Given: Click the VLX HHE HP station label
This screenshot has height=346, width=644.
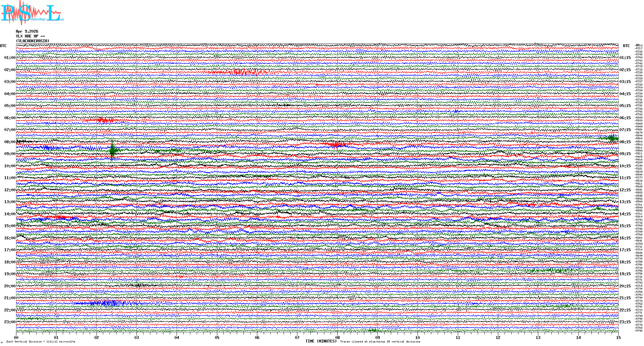Looking at the screenshot, I should 29,36.
